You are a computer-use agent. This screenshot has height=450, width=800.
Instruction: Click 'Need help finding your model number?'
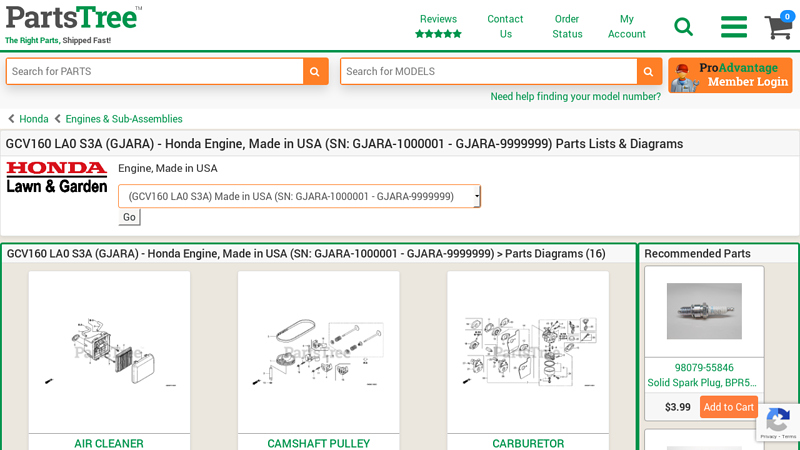(576, 96)
